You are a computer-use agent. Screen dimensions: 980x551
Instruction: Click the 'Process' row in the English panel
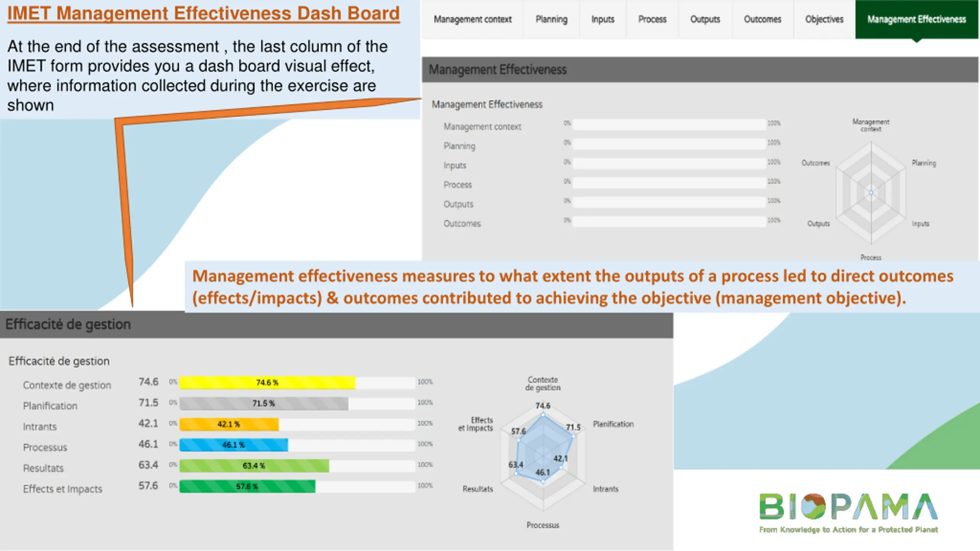[457, 185]
